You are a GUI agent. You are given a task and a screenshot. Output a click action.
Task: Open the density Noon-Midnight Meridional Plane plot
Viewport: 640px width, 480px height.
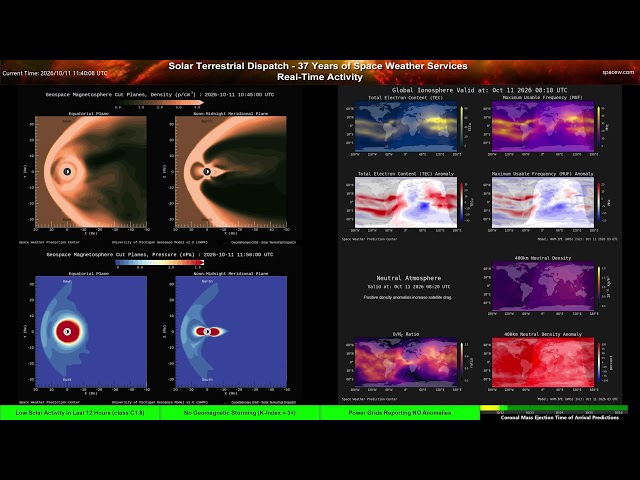pos(231,171)
